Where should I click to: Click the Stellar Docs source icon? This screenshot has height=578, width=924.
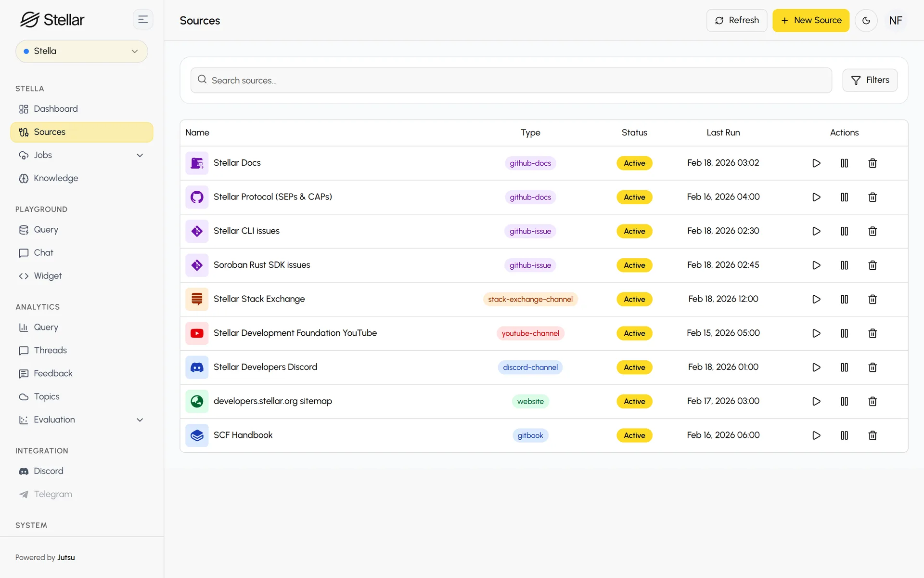pos(197,163)
